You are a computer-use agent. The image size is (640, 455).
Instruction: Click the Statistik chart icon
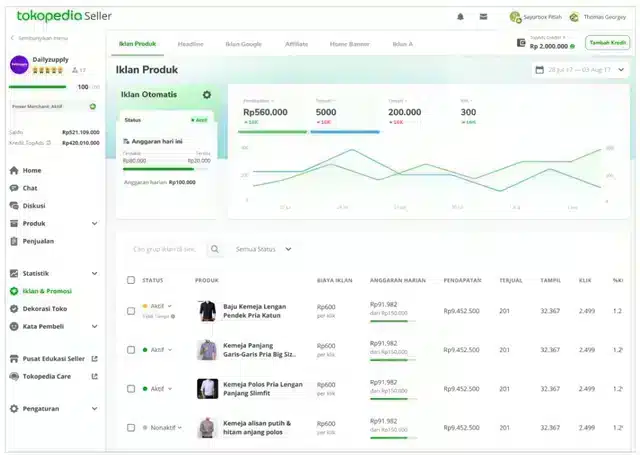coord(14,273)
